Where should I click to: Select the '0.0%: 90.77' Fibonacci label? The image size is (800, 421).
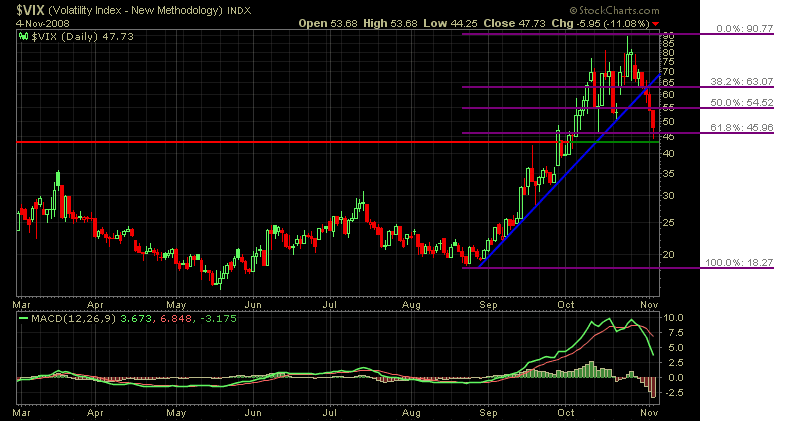(x=744, y=29)
